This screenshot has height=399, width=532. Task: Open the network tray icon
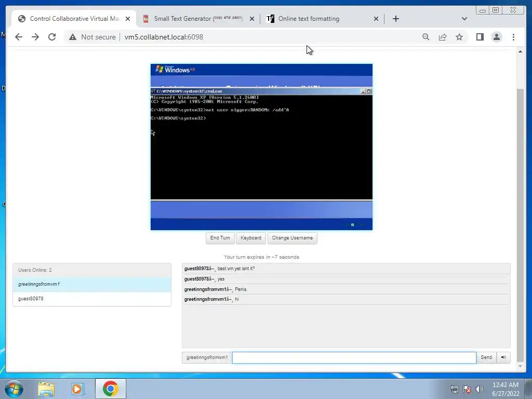454,389
